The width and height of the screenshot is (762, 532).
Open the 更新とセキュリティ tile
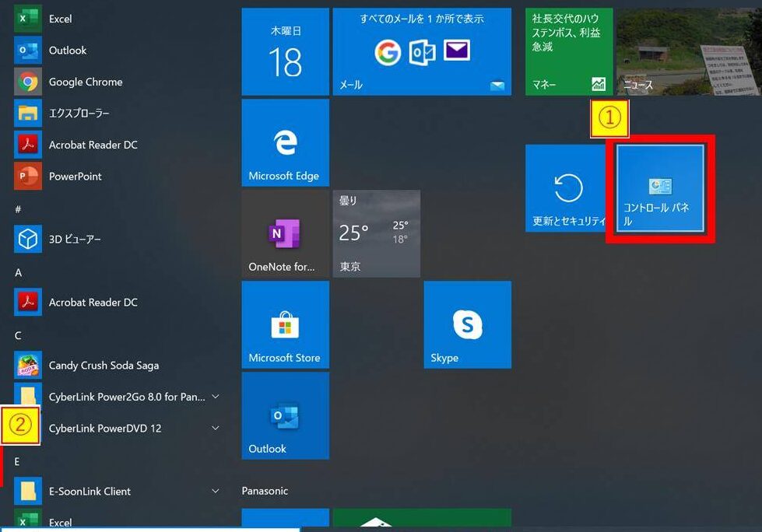tap(566, 188)
